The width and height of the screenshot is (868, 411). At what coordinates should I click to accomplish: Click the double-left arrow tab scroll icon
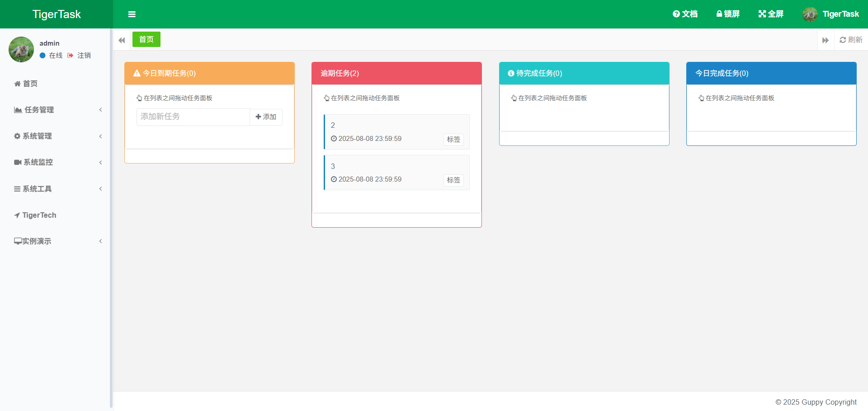(x=122, y=40)
